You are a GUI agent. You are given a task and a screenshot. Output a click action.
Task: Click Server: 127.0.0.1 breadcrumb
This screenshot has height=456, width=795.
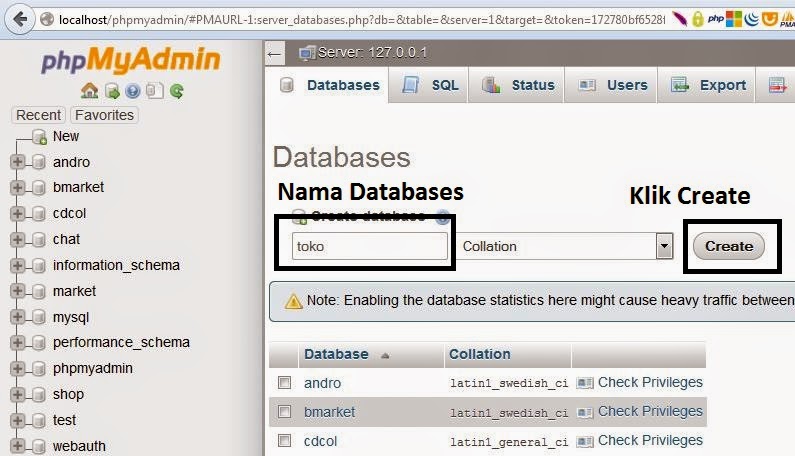(x=372, y=53)
